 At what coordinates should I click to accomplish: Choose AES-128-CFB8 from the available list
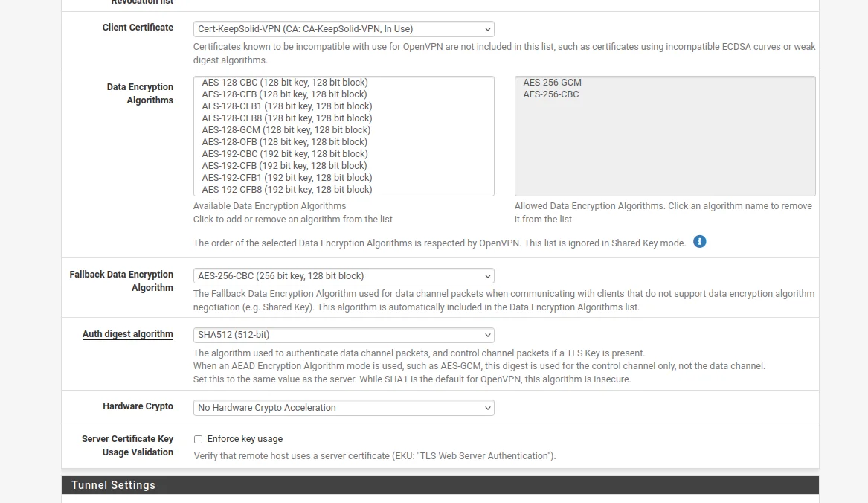[286, 118]
